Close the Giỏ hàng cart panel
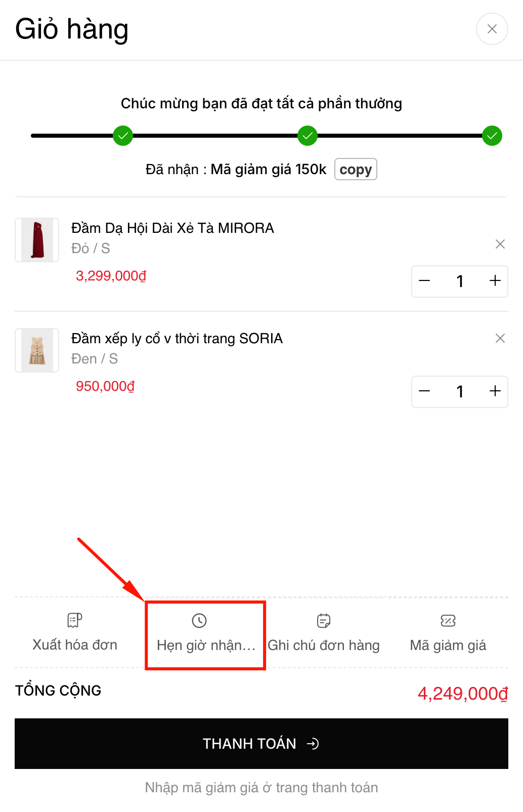 (492, 29)
